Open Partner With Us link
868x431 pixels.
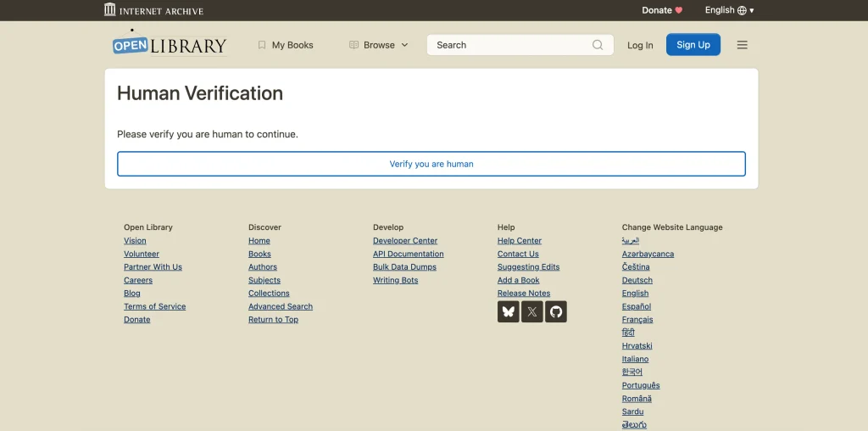[x=153, y=267]
